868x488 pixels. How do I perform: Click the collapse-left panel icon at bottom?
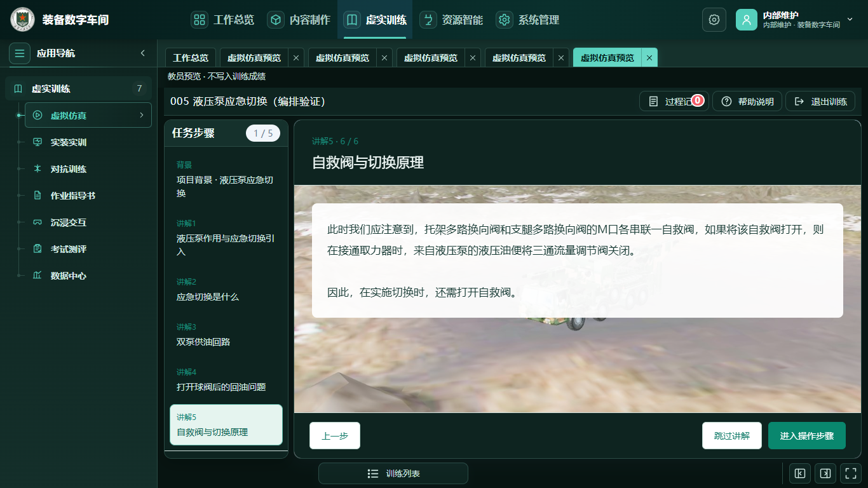(x=800, y=473)
